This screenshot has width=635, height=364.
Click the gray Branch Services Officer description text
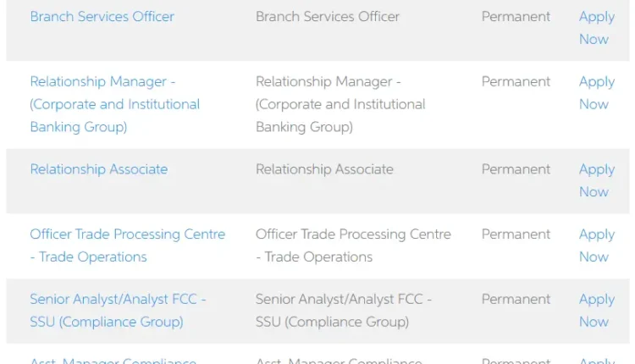pyautogui.click(x=327, y=17)
